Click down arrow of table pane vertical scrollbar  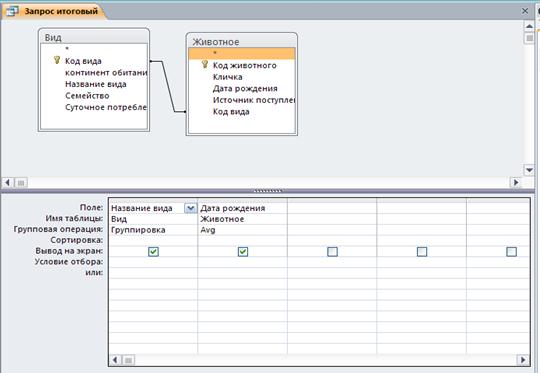tap(529, 170)
